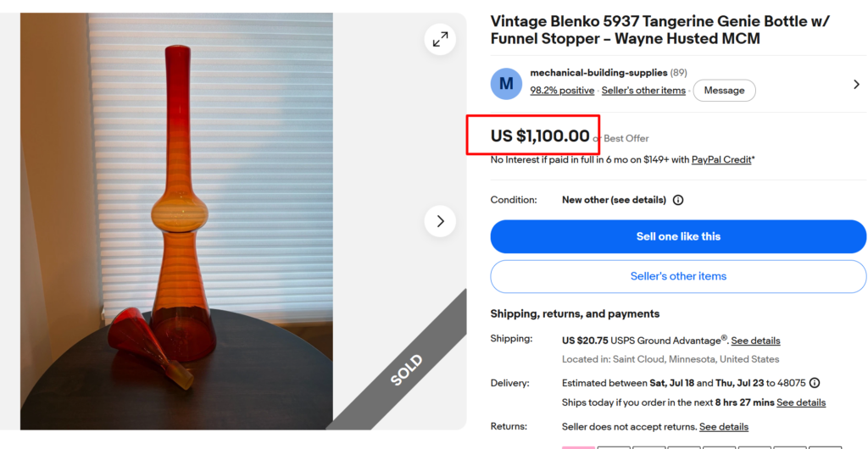Open Seller's other items link near Message
Image resolution: width=868 pixels, height=449 pixels.
(643, 90)
